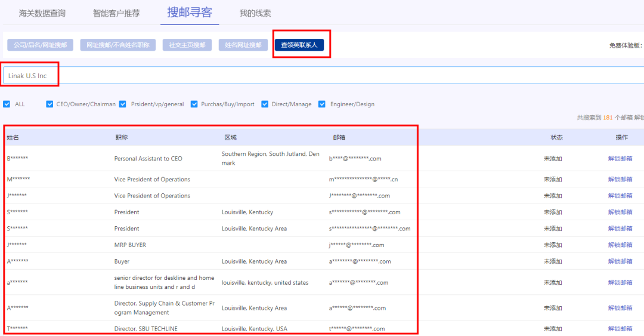This screenshot has height=336, width=644.
Task: Click 解锁邮箱 in MRP BUYER row
Action: tap(620, 245)
